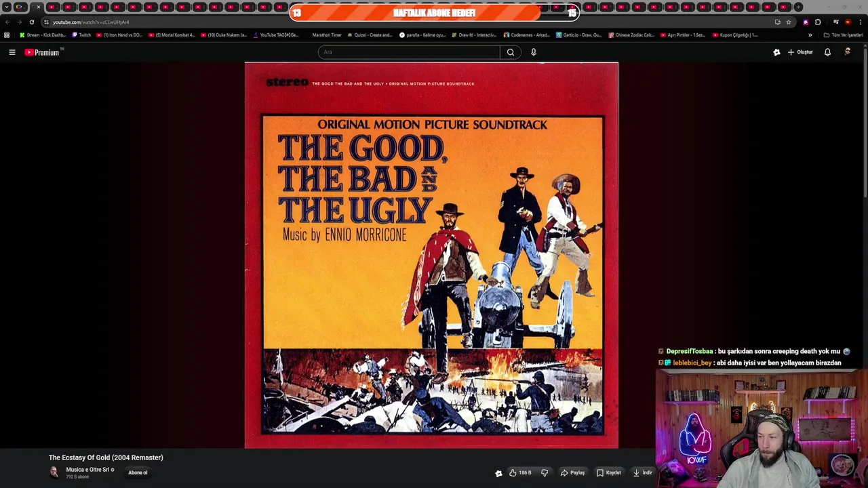Open the account avatar menu
Screen dimensions: 868x488
[848, 52]
